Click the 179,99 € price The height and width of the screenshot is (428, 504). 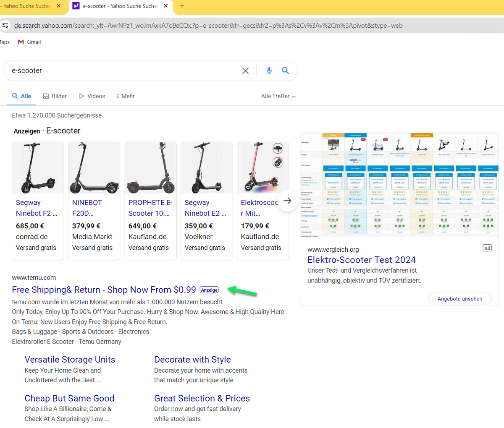(255, 226)
